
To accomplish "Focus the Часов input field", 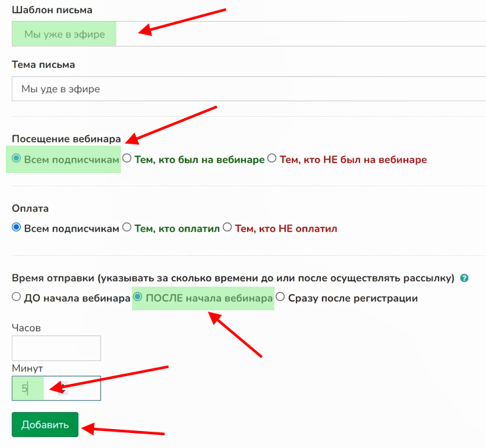I will pos(56,348).
